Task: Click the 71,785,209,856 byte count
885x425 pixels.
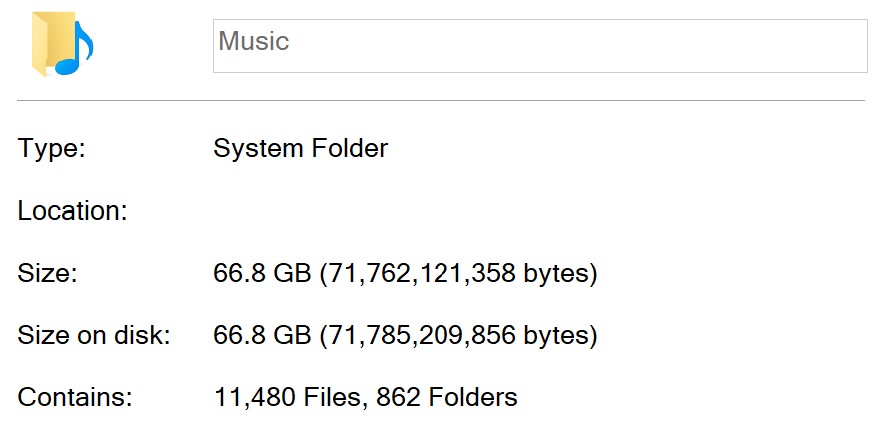Action: [420, 335]
